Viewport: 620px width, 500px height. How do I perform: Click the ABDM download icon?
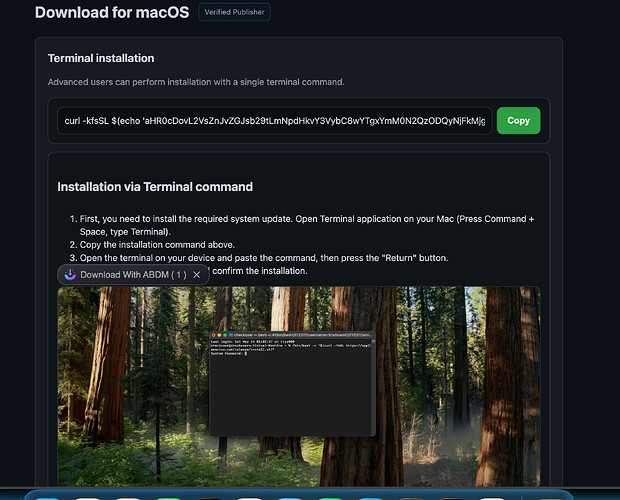coord(70,274)
